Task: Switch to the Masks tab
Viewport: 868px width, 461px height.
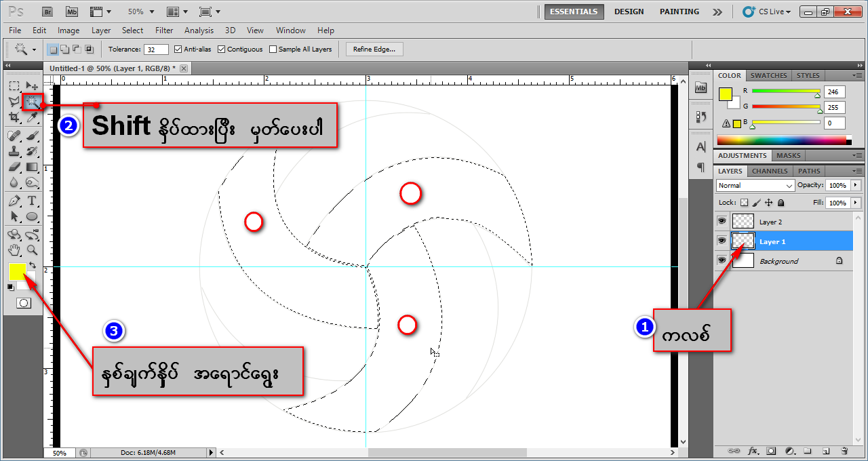Action: tap(789, 155)
